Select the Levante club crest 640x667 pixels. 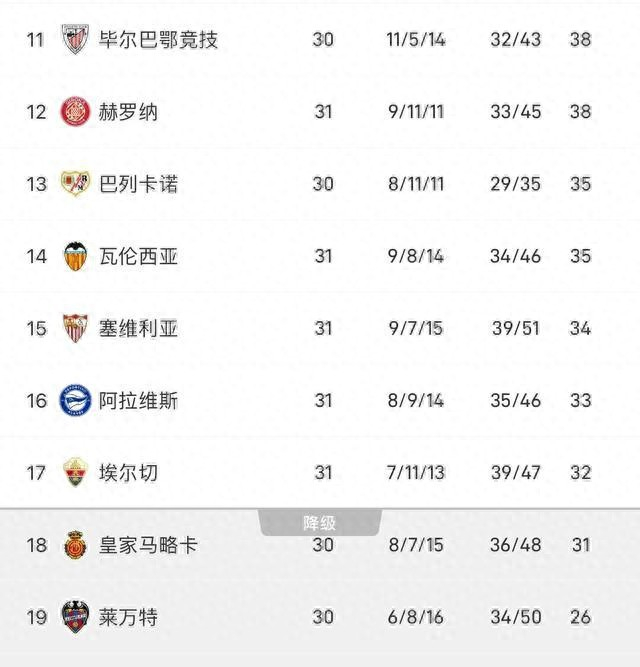click(x=76, y=617)
